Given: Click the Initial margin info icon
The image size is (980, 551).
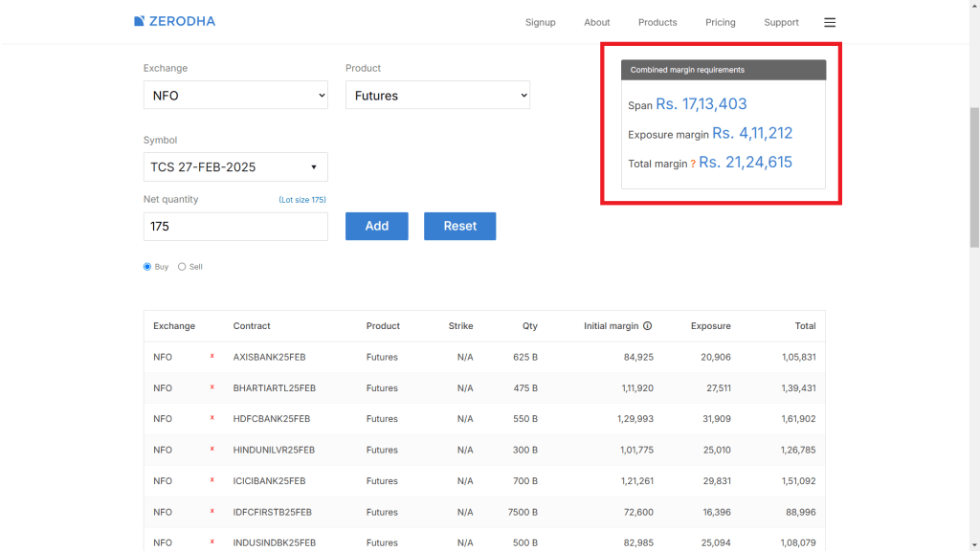Looking at the screenshot, I should click(647, 326).
